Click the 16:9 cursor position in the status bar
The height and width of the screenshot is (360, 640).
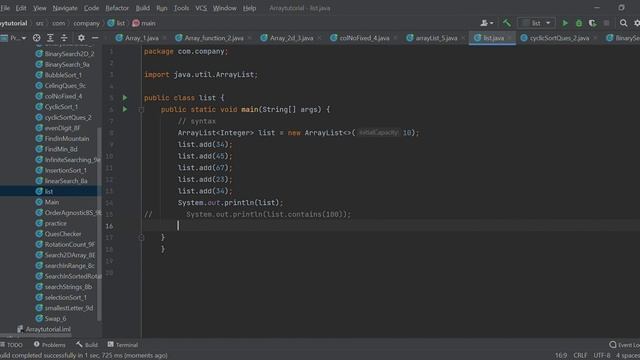coord(561,356)
